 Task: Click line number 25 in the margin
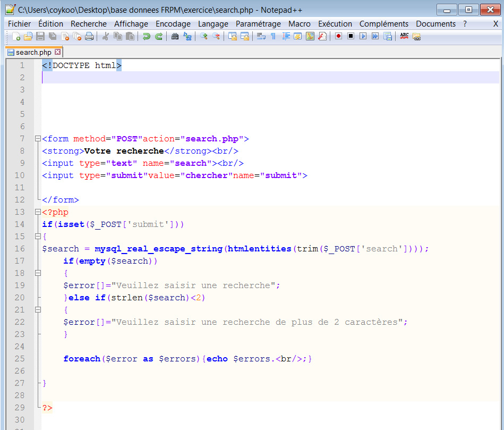[20, 359]
